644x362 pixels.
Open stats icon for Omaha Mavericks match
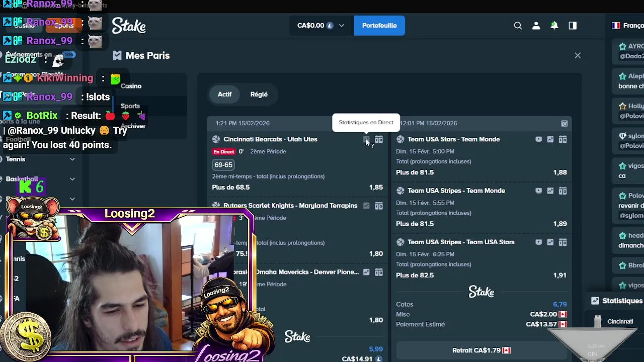(366, 272)
